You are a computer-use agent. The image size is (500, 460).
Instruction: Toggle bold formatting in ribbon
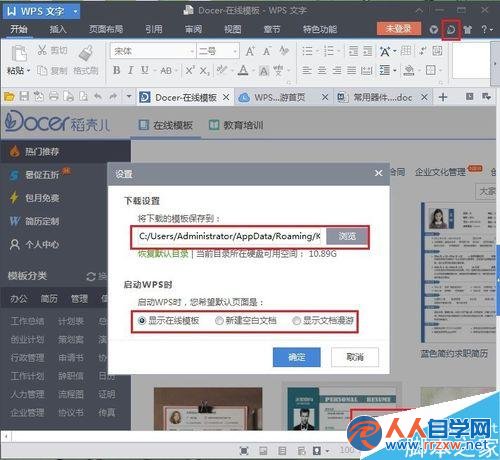(x=116, y=70)
